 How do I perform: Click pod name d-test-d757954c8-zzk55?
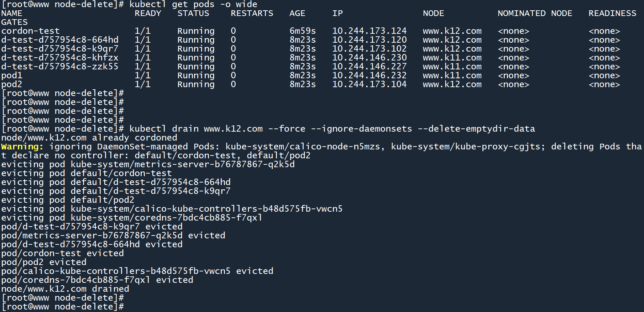coord(60,67)
